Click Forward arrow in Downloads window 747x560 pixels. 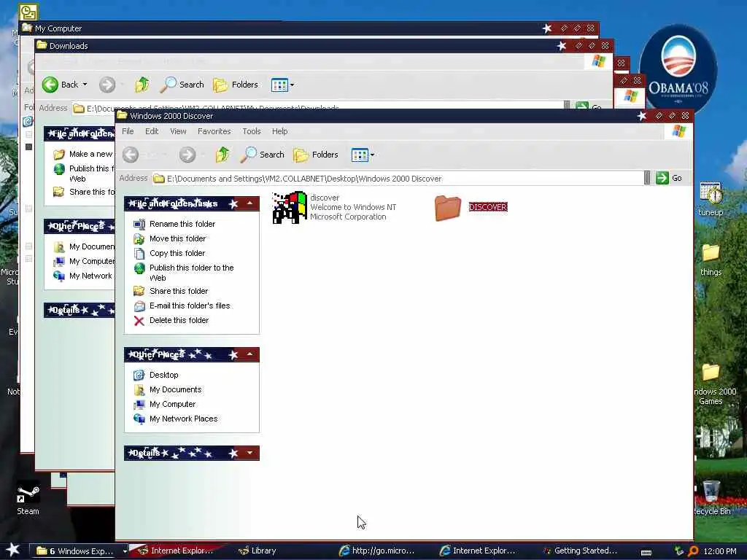(107, 85)
